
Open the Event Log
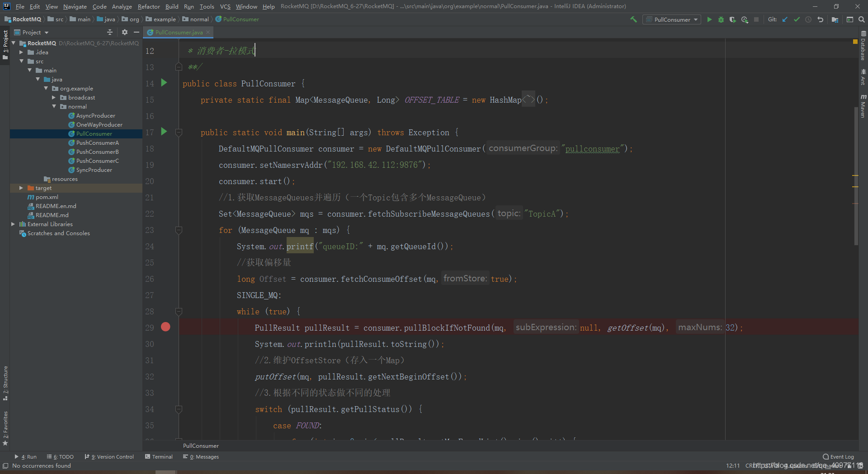pos(839,457)
